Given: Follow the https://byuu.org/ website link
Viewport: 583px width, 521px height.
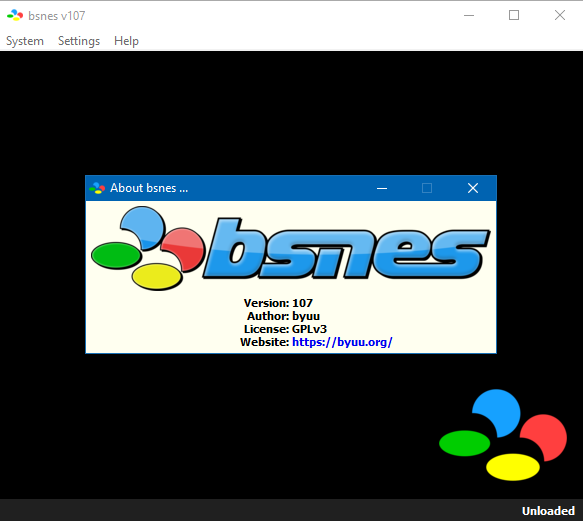Looking at the screenshot, I should tap(342, 342).
